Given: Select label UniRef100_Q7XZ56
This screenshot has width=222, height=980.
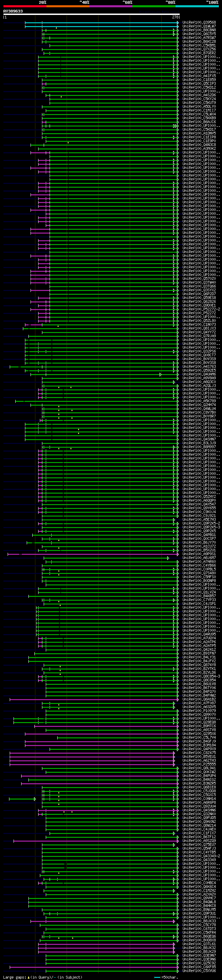Looking at the screenshot, I should (199, 49).
